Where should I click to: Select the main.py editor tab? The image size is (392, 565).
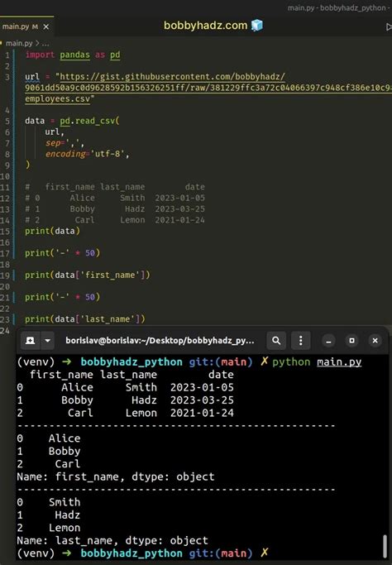26,26
